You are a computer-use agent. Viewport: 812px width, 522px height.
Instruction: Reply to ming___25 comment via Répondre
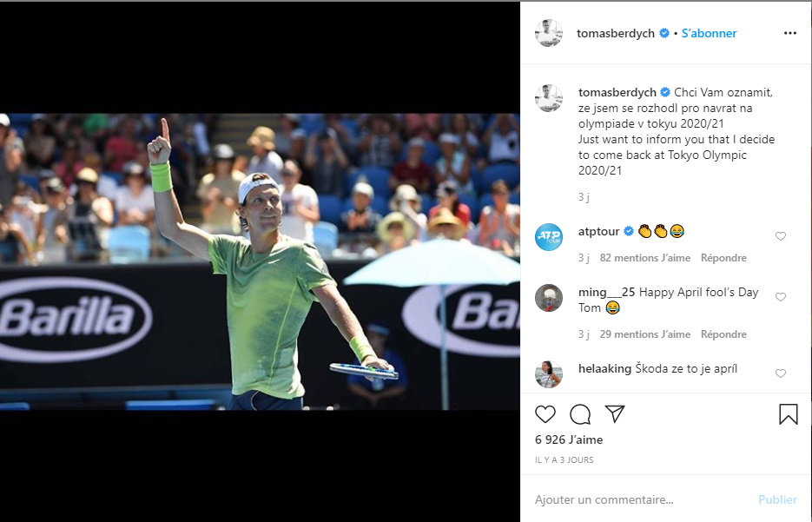[723, 334]
